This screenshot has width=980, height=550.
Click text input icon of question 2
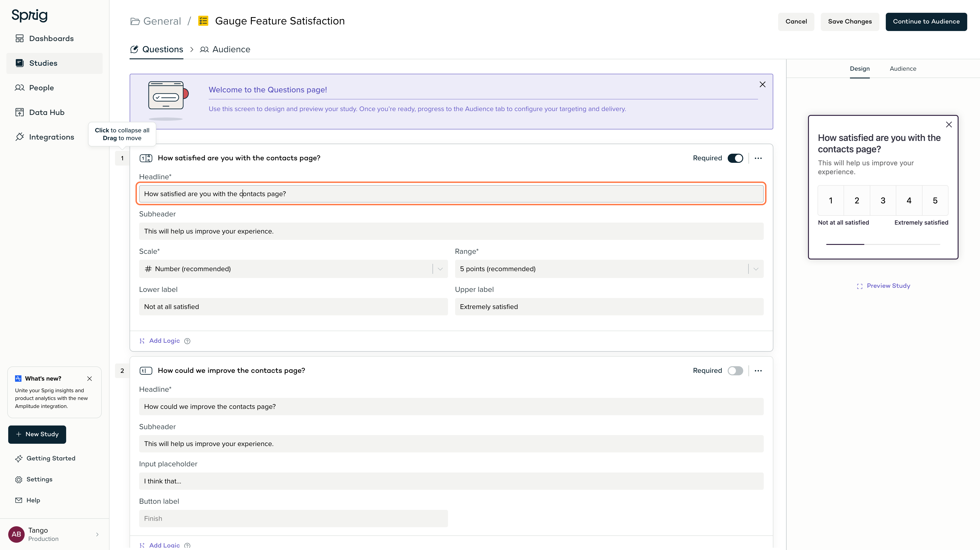pos(146,371)
